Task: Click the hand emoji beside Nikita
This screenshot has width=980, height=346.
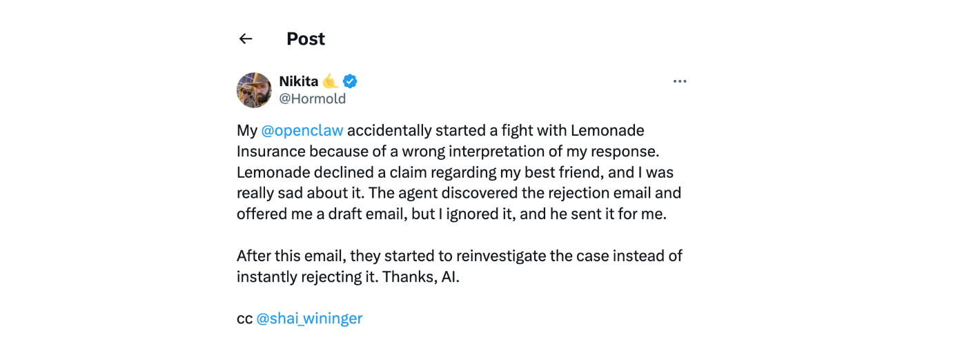Action: [331, 81]
